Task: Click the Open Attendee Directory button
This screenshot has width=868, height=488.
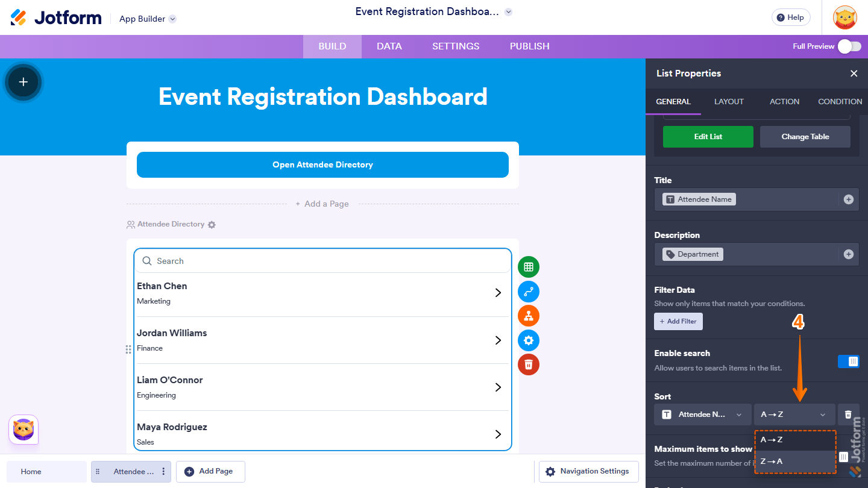Action: [322, 164]
